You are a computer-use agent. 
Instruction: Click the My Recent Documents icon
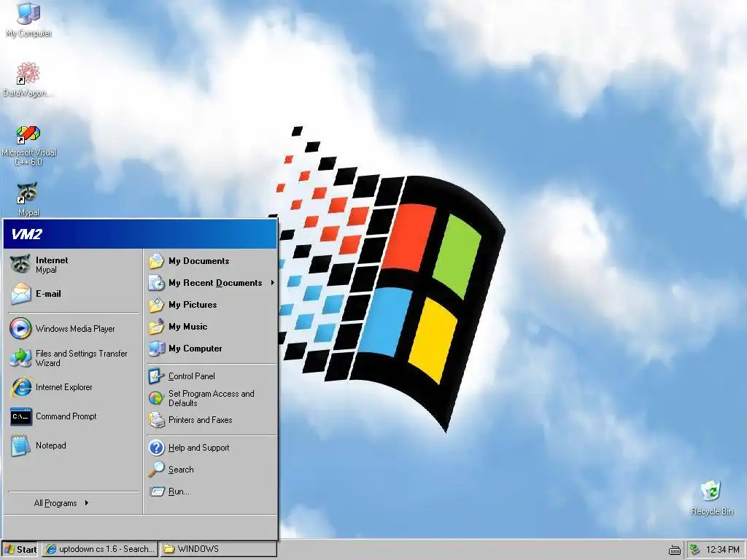click(x=156, y=283)
